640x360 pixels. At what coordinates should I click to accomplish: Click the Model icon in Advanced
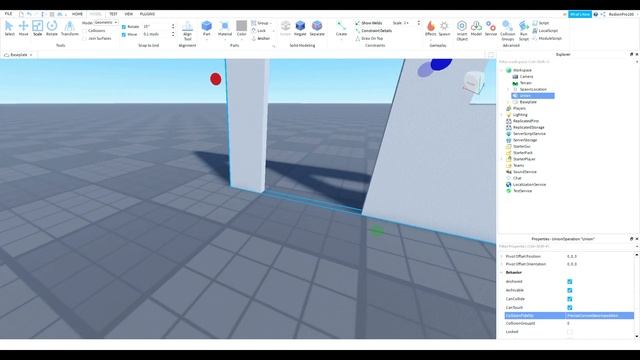click(476, 29)
